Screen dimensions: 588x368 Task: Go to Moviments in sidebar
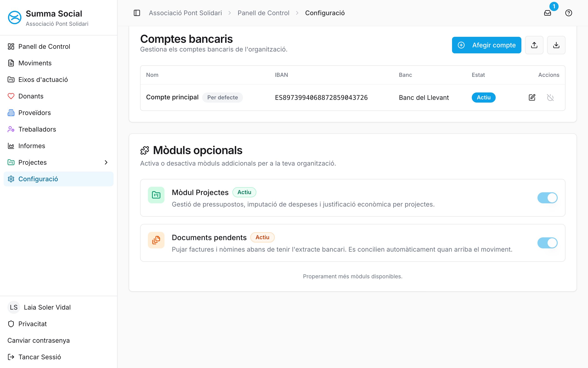[59, 63]
